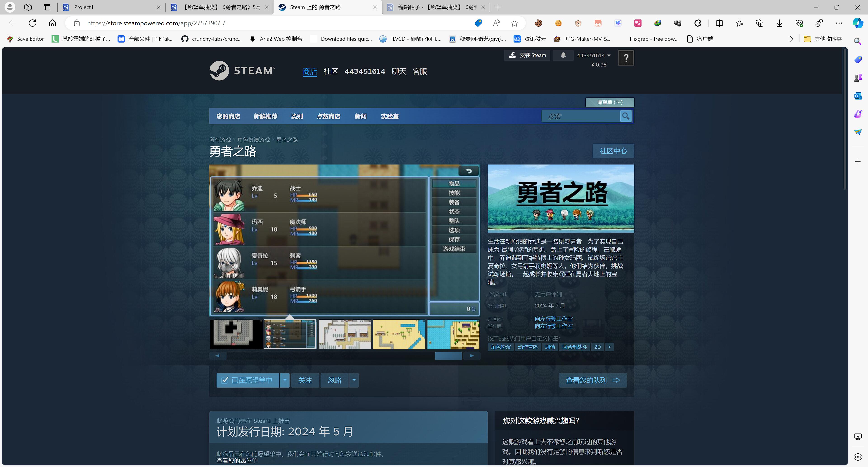Open the 点数商店 tab
This screenshot has height=467, width=868.
328,116
